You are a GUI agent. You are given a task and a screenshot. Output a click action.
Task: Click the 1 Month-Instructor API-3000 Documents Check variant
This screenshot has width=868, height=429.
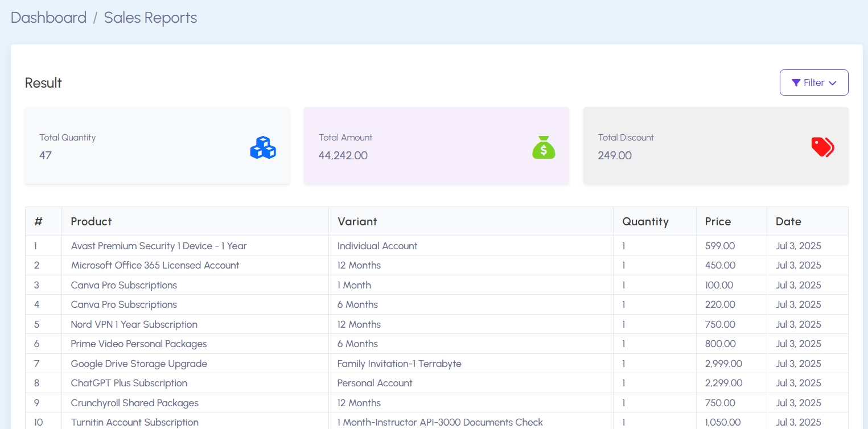point(440,422)
